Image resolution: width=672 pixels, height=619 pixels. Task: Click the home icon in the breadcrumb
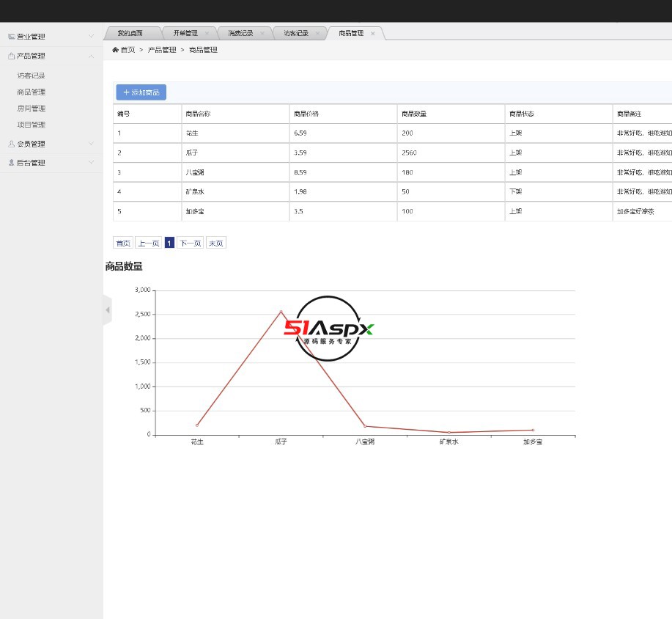pos(115,50)
